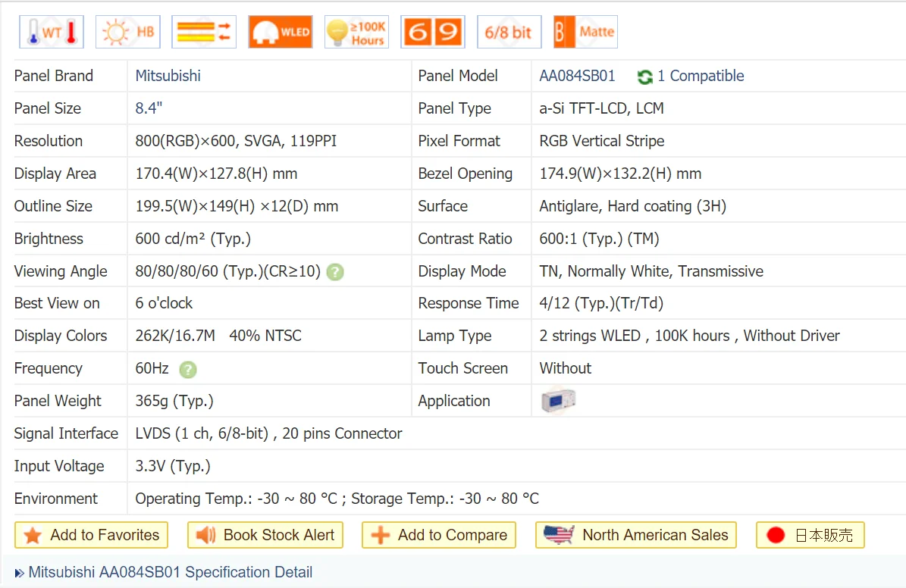Click the 6 9 viewing direction icon

click(433, 32)
